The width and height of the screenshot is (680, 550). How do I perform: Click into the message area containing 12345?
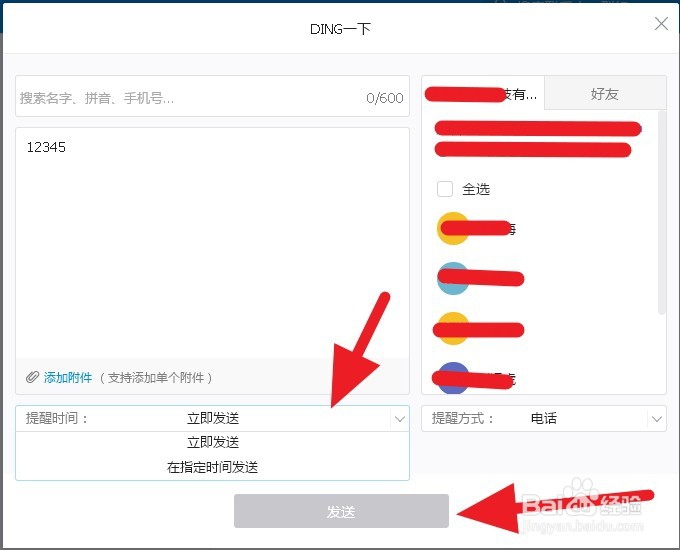click(212, 243)
